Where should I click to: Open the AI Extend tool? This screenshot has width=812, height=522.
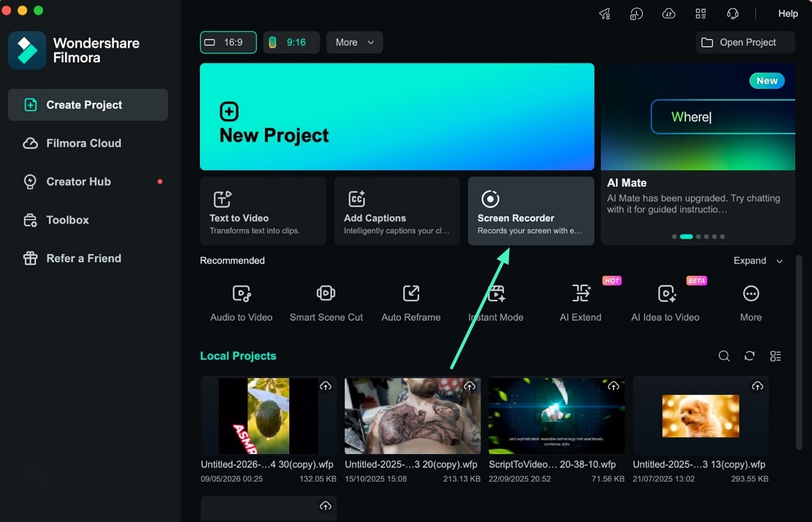581,303
